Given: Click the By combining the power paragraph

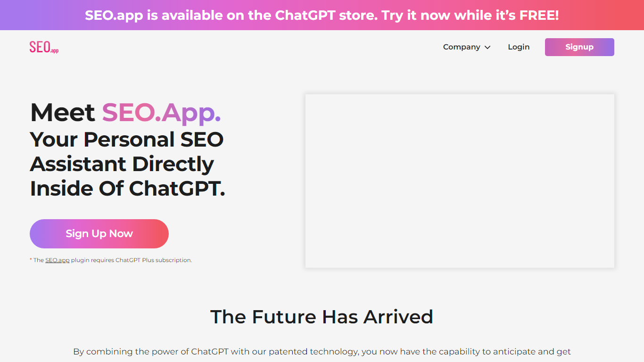Looking at the screenshot, I should 322,352.
